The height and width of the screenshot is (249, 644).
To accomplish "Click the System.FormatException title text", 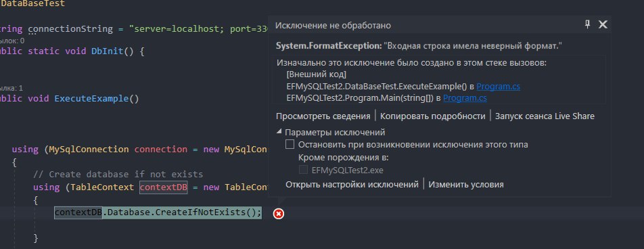I will [x=329, y=46].
